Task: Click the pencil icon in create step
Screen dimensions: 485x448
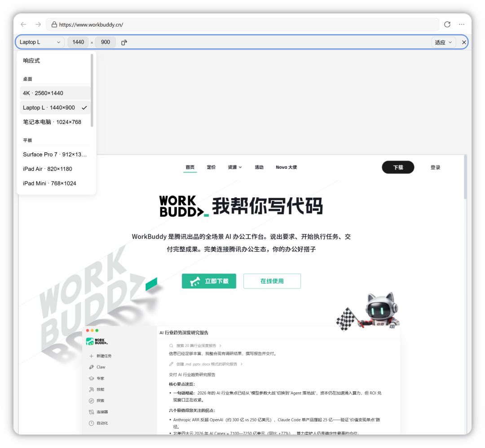Action: tap(171, 364)
